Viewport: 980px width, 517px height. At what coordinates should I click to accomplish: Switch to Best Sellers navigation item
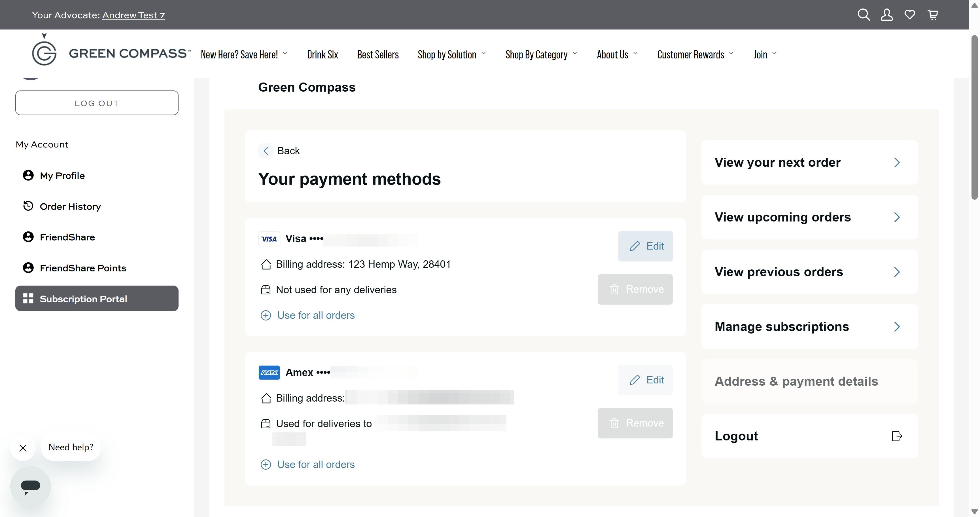tap(378, 54)
